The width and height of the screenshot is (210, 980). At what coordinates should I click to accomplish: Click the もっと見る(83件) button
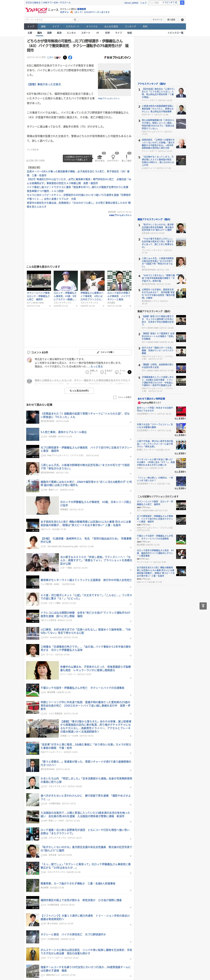coord(79,390)
